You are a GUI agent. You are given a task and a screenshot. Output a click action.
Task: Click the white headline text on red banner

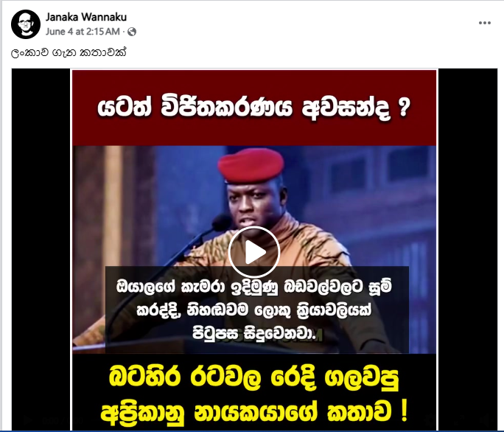254,108
